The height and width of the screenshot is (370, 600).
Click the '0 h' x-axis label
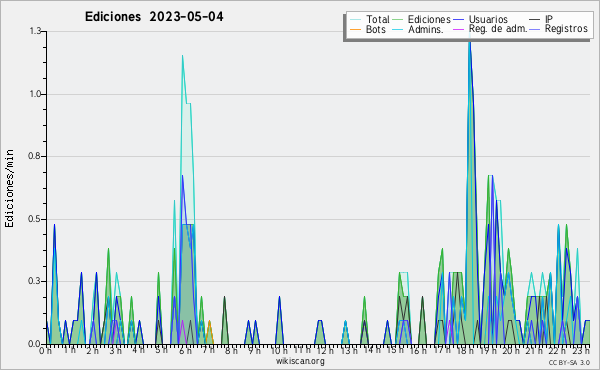point(46,351)
